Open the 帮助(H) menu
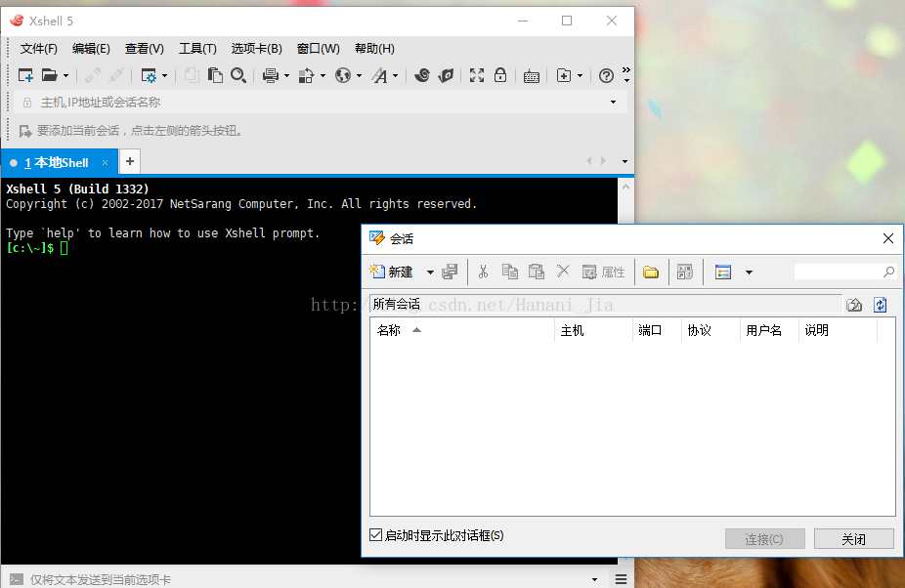This screenshot has height=588, width=905. coord(374,49)
